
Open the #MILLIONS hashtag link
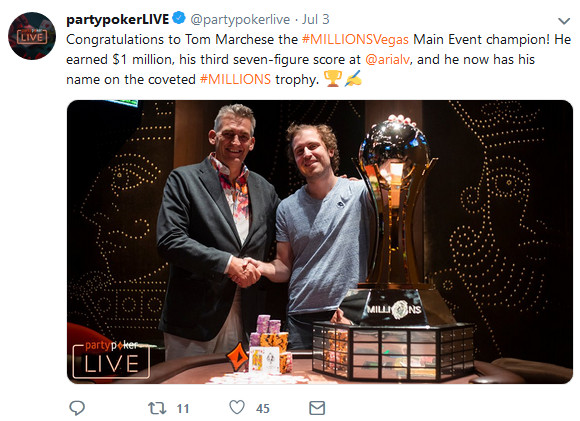pos(235,80)
